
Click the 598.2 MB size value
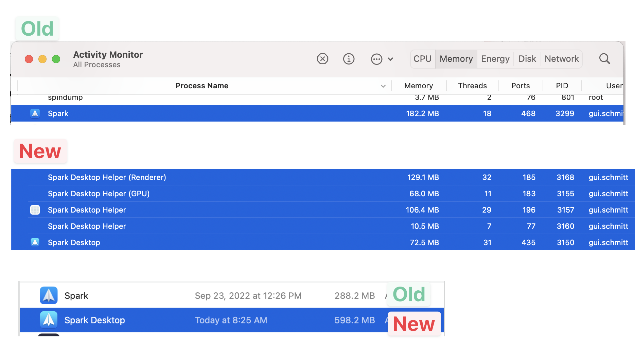tap(355, 320)
